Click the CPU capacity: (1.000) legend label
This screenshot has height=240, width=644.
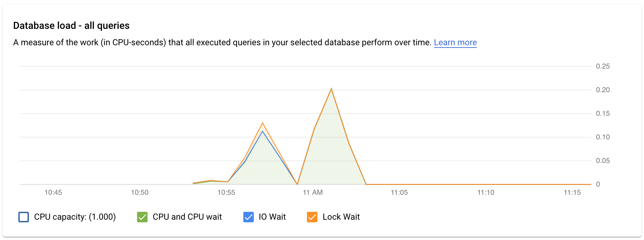(75, 217)
